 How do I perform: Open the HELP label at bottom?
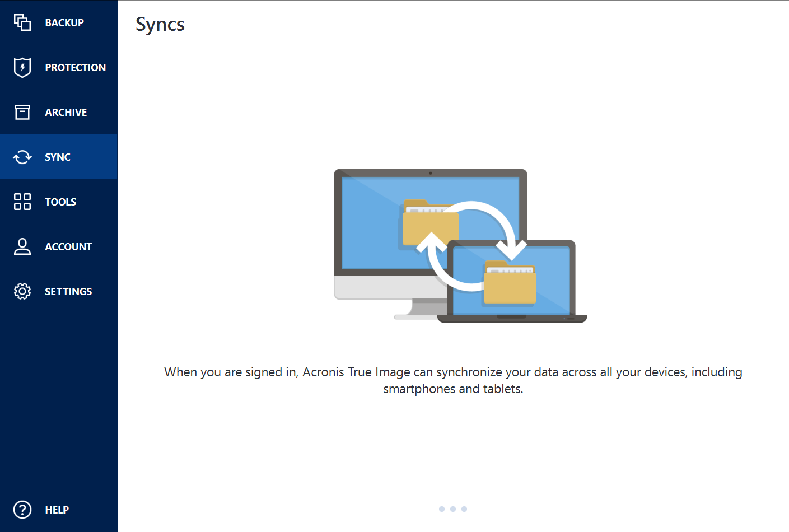57,510
